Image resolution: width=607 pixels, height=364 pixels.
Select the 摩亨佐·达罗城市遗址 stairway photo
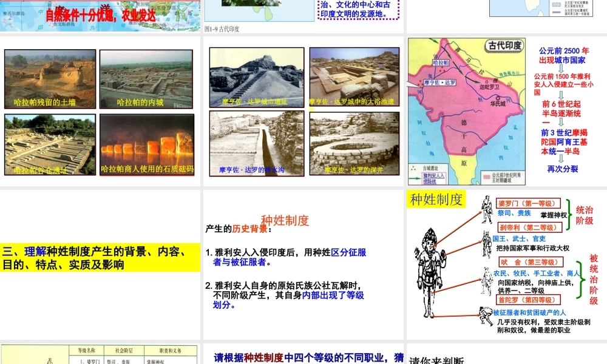(257, 78)
